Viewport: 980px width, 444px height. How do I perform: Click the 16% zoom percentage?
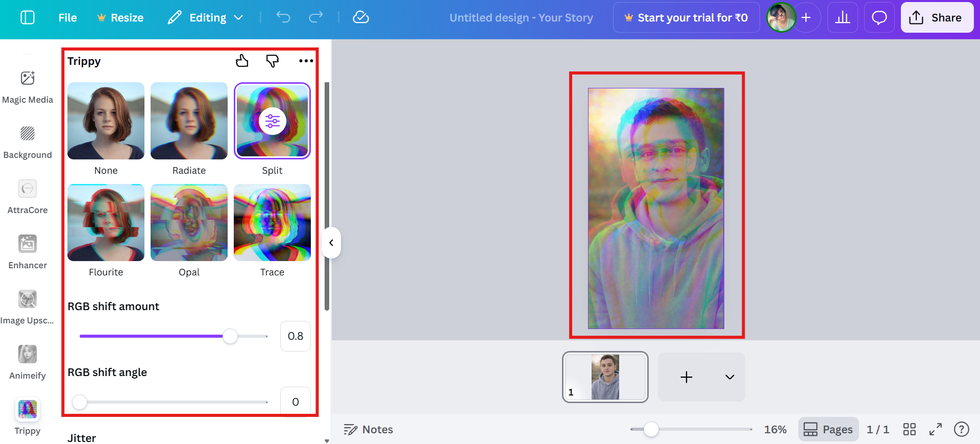(x=775, y=430)
